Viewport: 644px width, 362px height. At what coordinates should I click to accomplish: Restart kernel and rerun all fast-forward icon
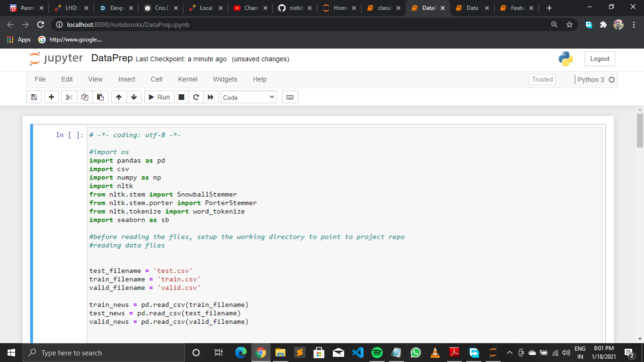coord(211,97)
